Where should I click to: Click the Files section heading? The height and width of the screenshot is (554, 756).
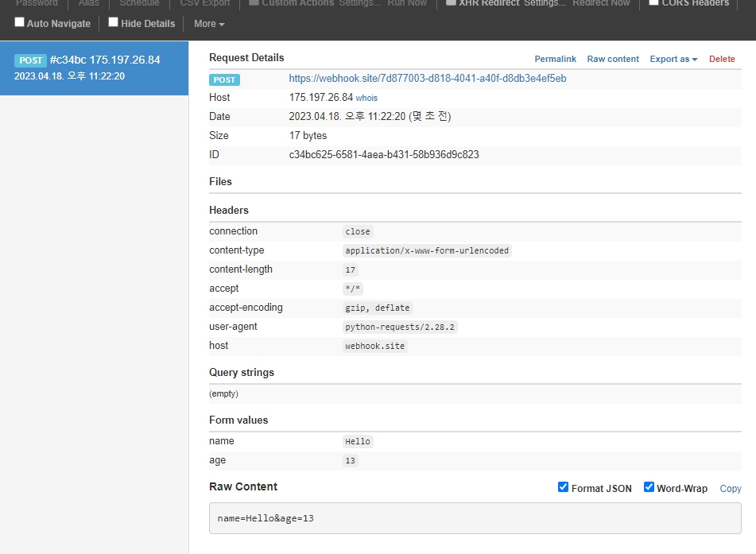220,182
